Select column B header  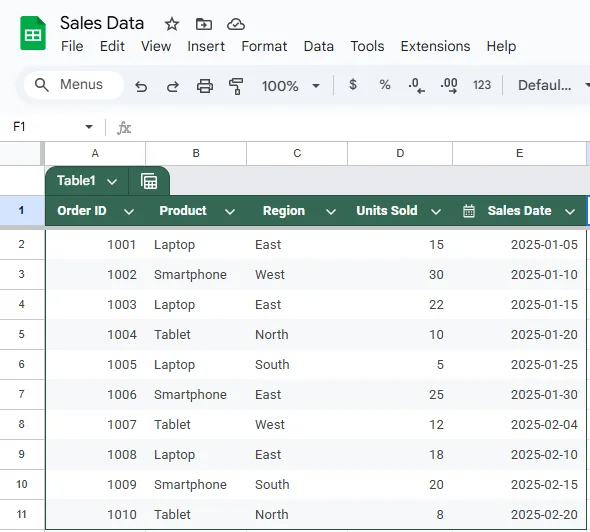point(196,154)
